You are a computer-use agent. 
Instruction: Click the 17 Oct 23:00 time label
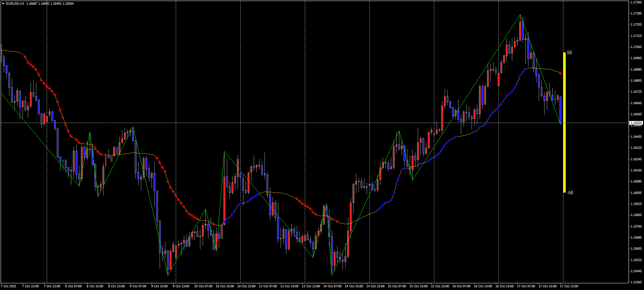pyautogui.click(x=569, y=286)
